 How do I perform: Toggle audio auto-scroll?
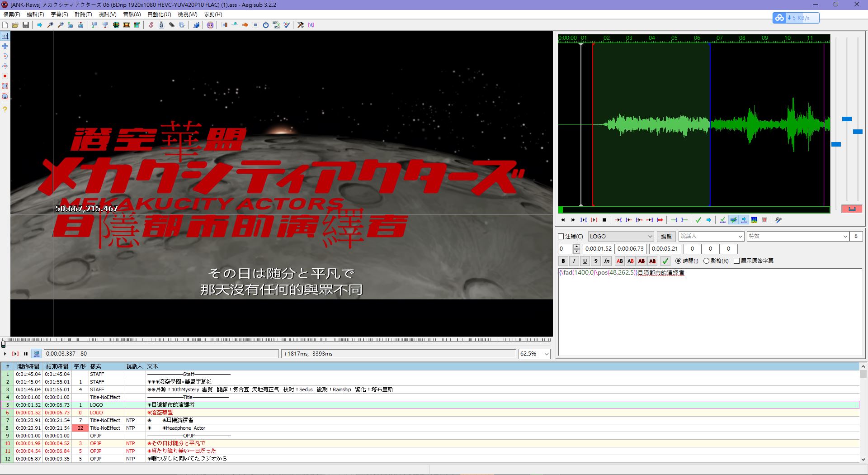click(x=744, y=220)
